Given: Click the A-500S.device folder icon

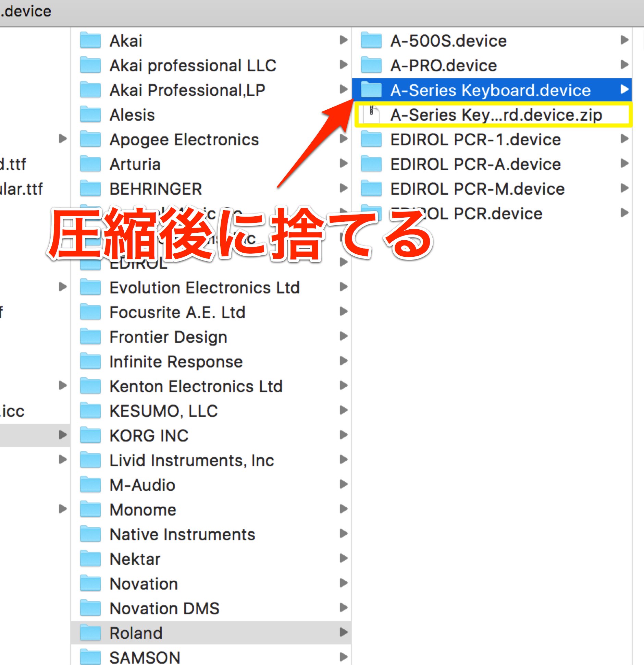Looking at the screenshot, I should coord(371,40).
